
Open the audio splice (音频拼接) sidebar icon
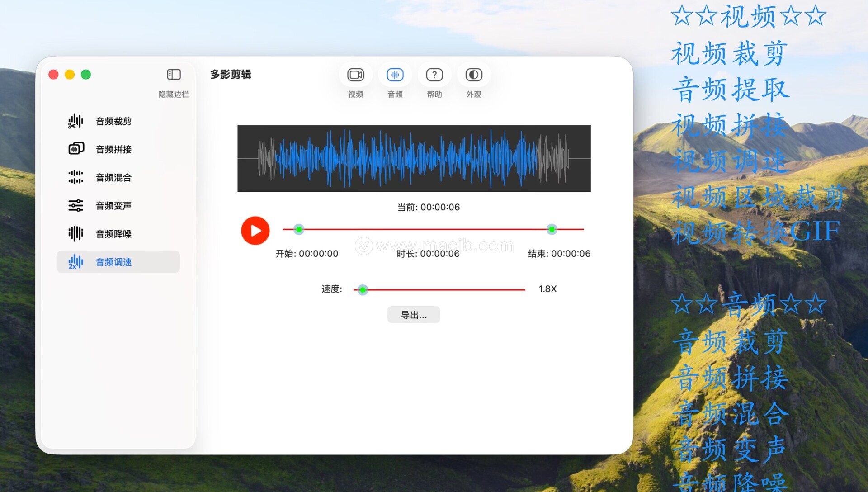coord(76,149)
